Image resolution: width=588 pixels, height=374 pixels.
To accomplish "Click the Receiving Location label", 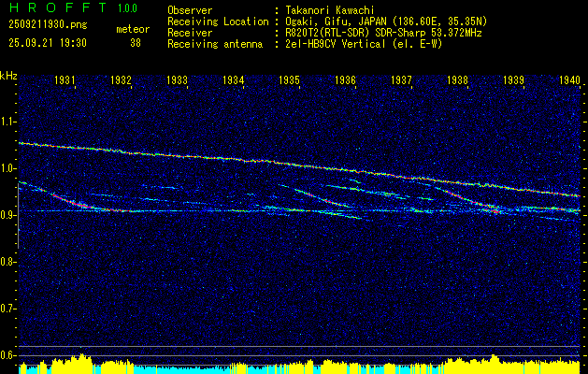I will [x=218, y=22].
